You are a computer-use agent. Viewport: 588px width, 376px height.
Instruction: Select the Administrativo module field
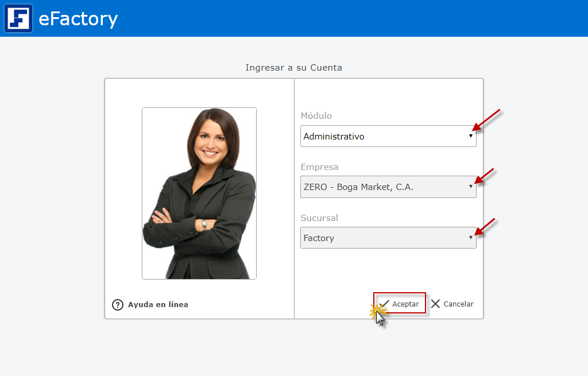coord(379,137)
